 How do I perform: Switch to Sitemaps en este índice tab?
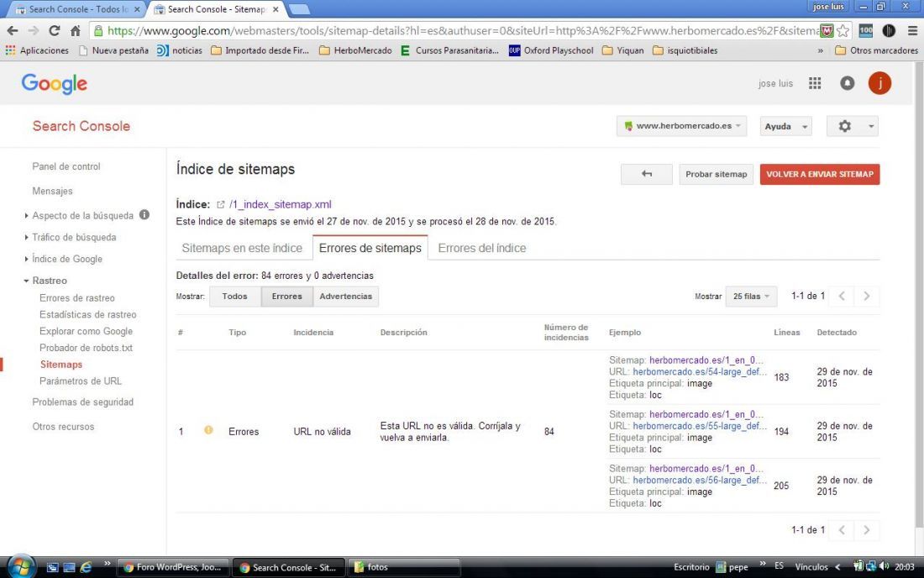[242, 248]
